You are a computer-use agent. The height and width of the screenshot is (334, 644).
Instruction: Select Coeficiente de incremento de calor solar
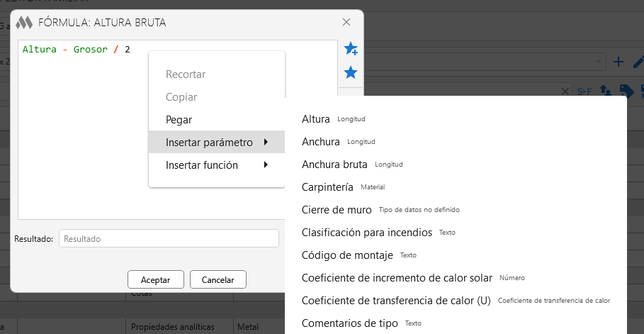[396, 278]
